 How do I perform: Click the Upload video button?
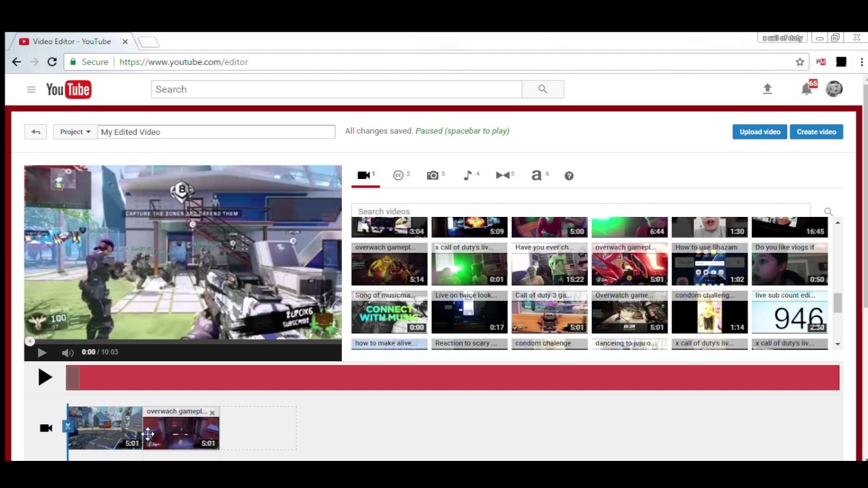click(x=759, y=131)
